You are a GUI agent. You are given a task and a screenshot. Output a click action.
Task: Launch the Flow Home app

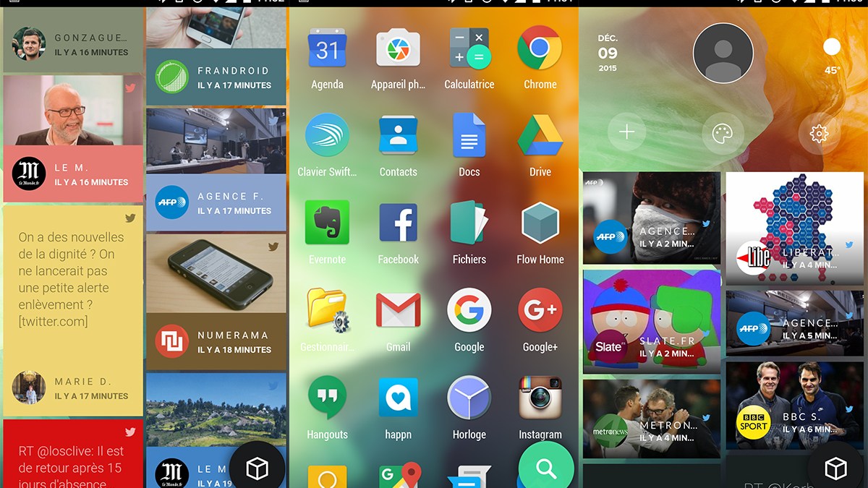[540, 223]
